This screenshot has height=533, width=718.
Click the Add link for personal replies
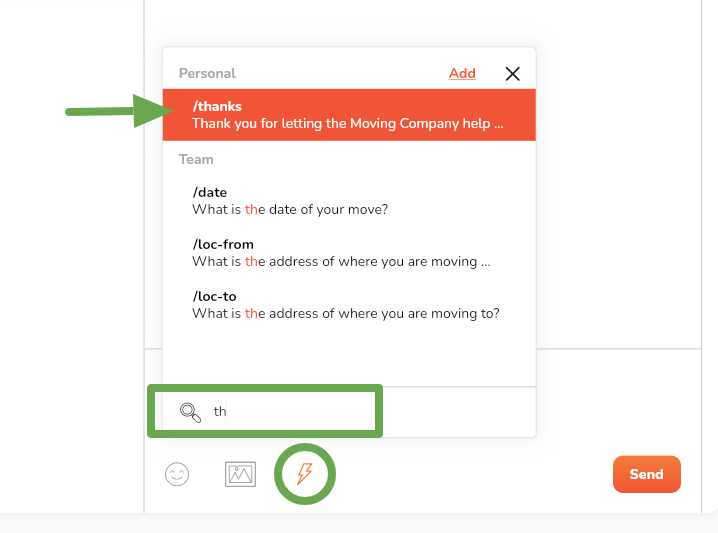[462, 73]
